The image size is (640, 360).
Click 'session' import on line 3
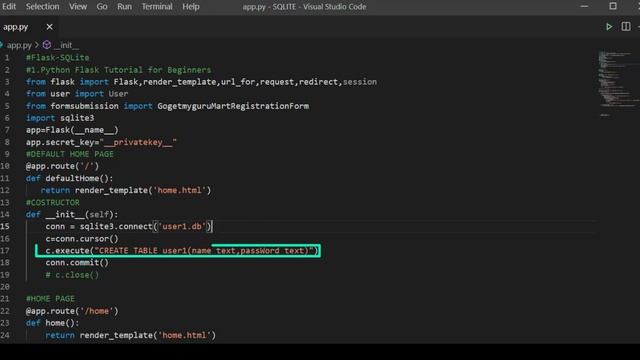coord(360,82)
